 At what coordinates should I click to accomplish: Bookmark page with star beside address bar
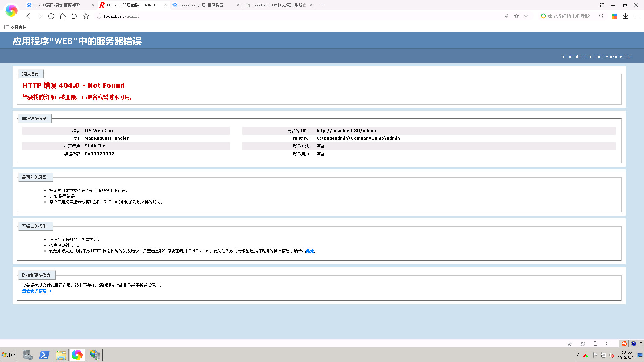click(86, 16)
